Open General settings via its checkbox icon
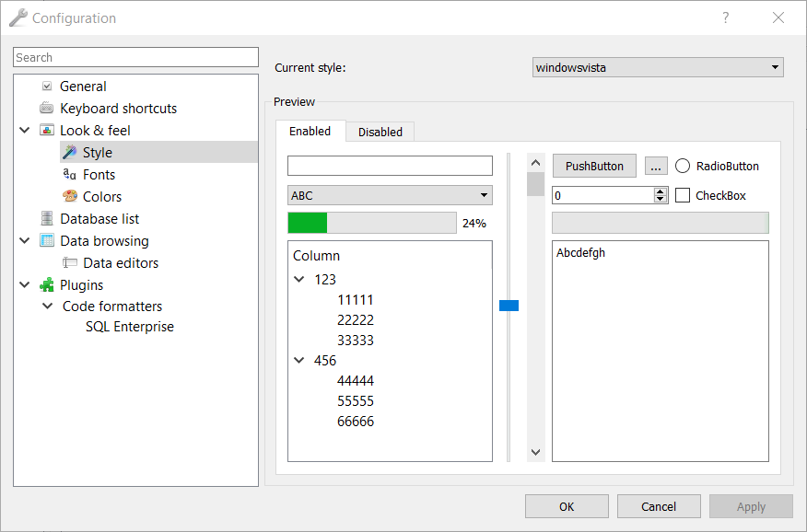 pyautogui.click(x=47, y=87)
